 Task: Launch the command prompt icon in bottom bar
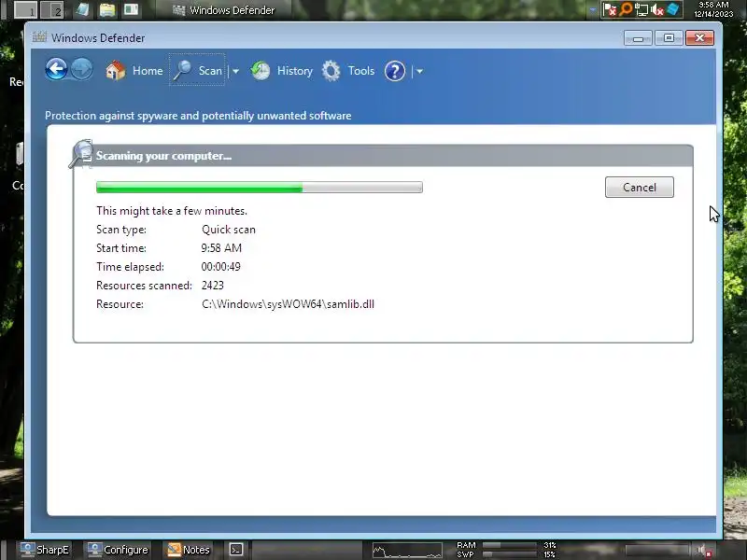[236, 550]
